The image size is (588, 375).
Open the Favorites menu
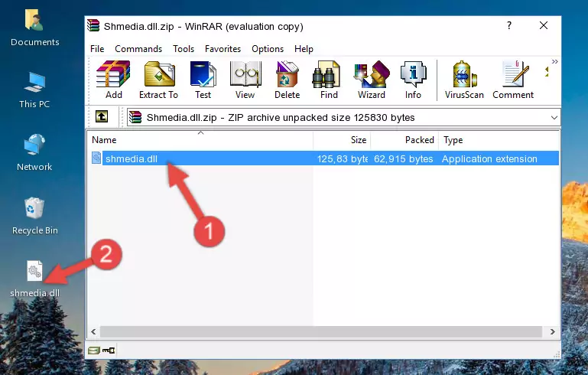coord(223,49)
